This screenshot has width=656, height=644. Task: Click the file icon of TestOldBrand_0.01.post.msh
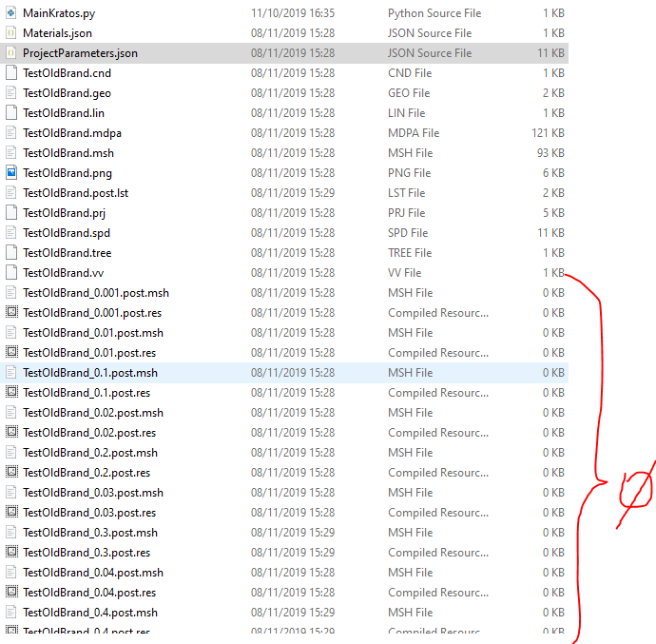[11, 333]
